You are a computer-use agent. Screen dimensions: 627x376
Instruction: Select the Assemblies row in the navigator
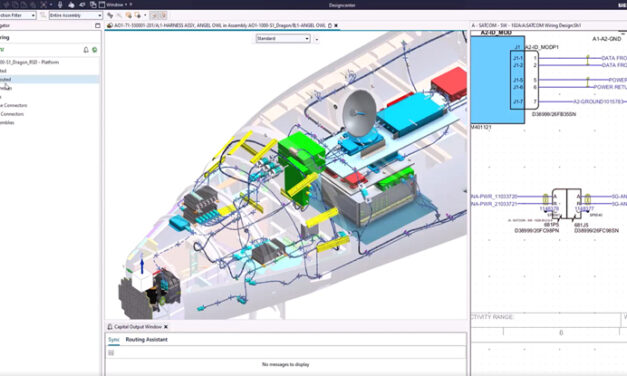click(x=50, y=123)
